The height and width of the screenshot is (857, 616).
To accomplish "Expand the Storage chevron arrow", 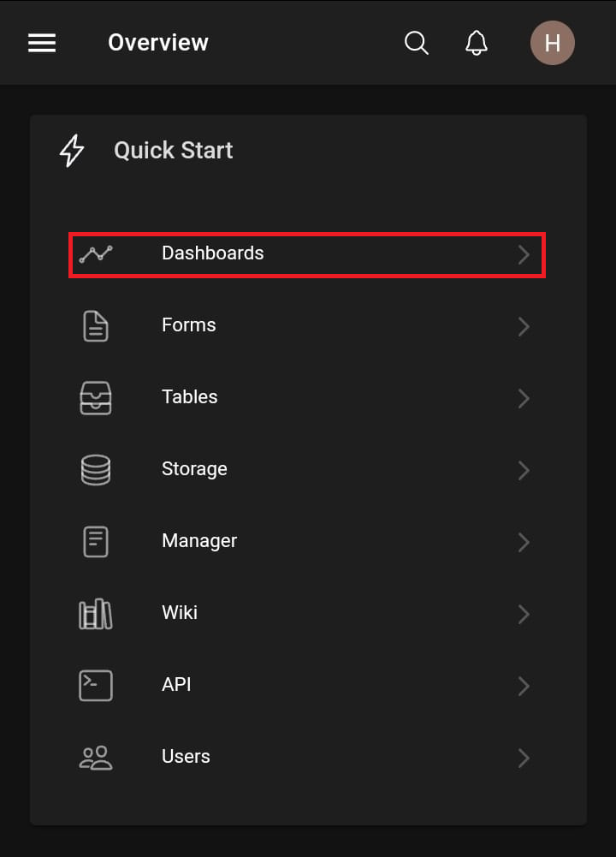I will (x=524, y=471).
